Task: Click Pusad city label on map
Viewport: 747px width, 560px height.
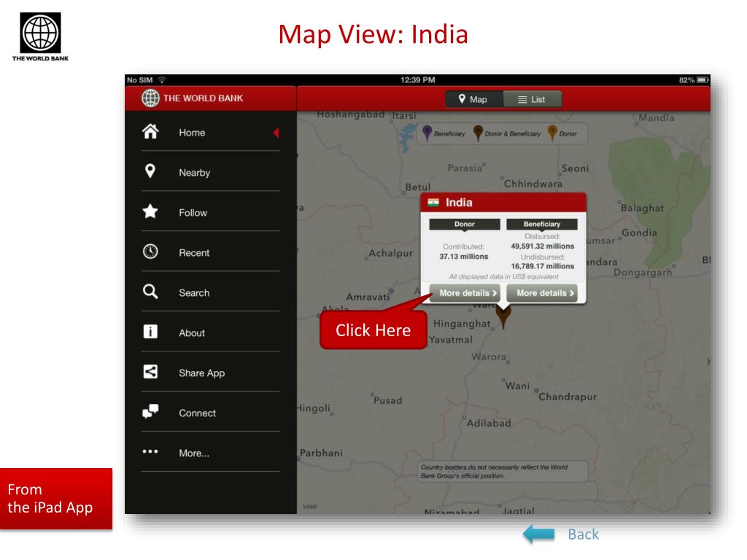Action: click(388, 400)
